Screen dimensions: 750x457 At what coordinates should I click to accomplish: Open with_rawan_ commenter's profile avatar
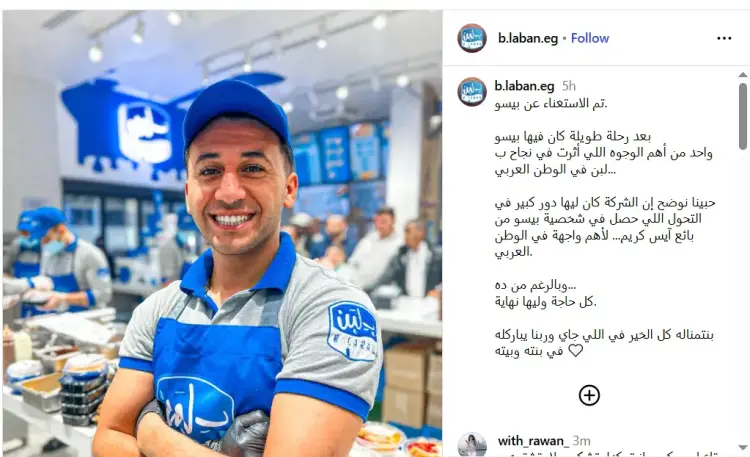click(x=472, y=445)
